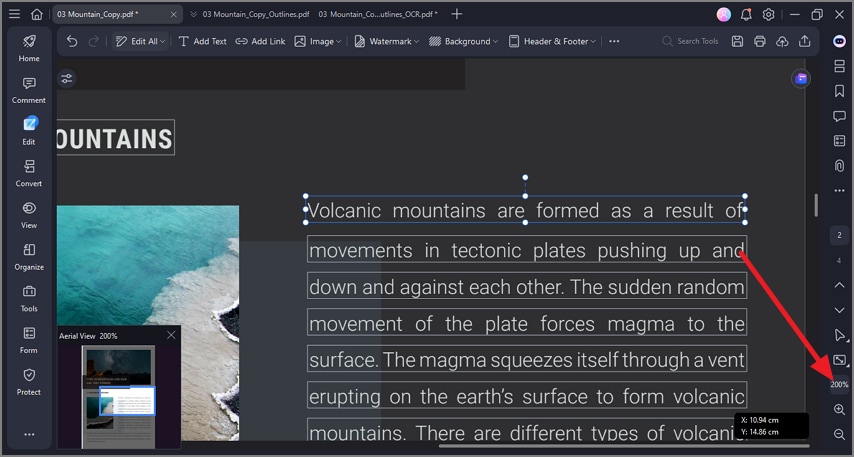Image resolution: width=854 pixels, height=457 pixels.
Task: Click the tab list chevron before Outlines tab
Action: tap(193, 14)
